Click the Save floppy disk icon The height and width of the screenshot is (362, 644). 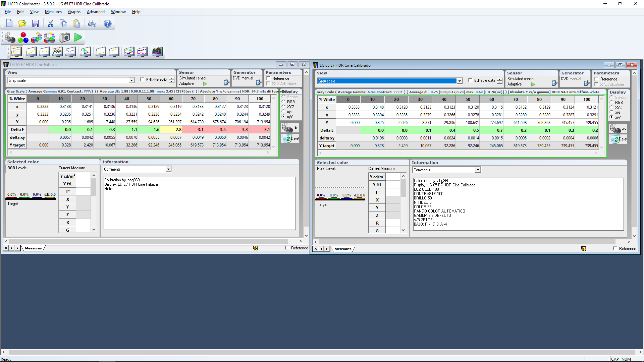click(x=36, y=23)
